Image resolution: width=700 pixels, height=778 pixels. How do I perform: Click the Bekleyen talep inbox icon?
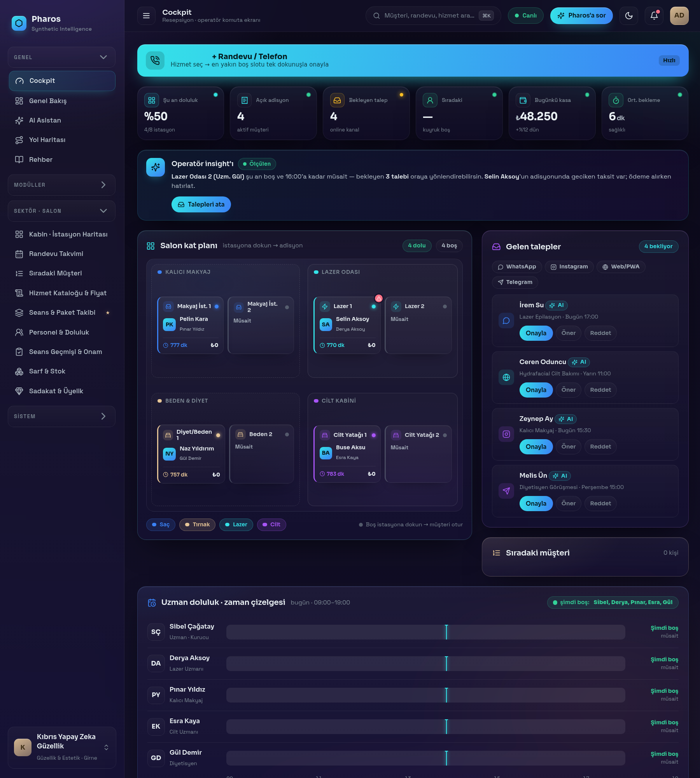337,100
